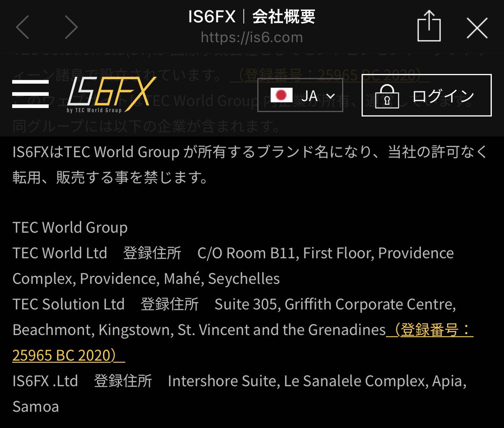Viewport: 504px width, 428px height.
Task: Click the IS6FX .Ltd company name
Action: (x=45, y=381)
